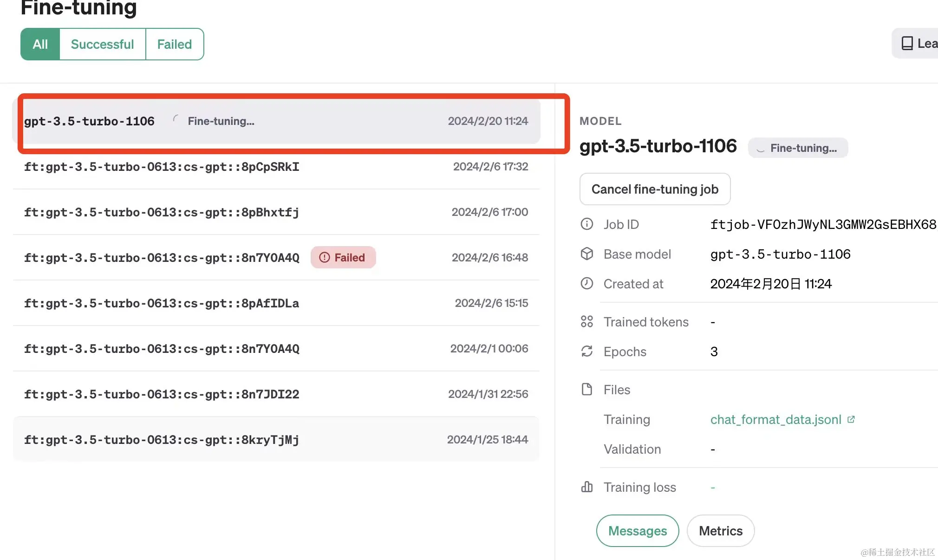Image resolution: width=938 pixels, height=560 pixels.
Task: Click the Epochs refresh icon
Action: [587, 351]
